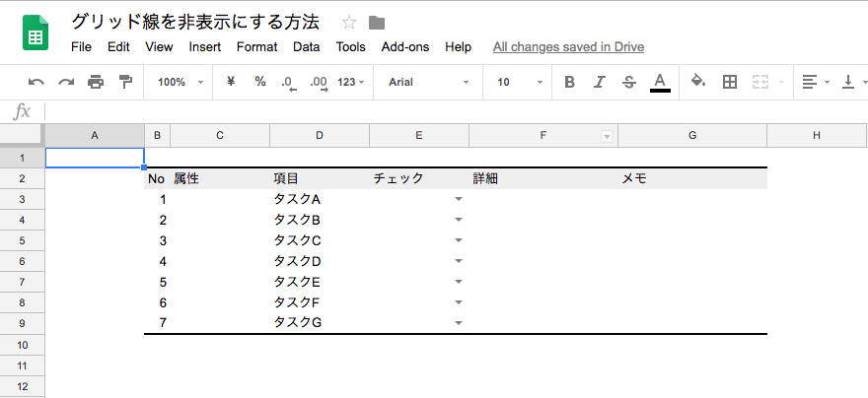Open the font size 10 dropdown
The image size is (868, 398).
tap(521, 82)
